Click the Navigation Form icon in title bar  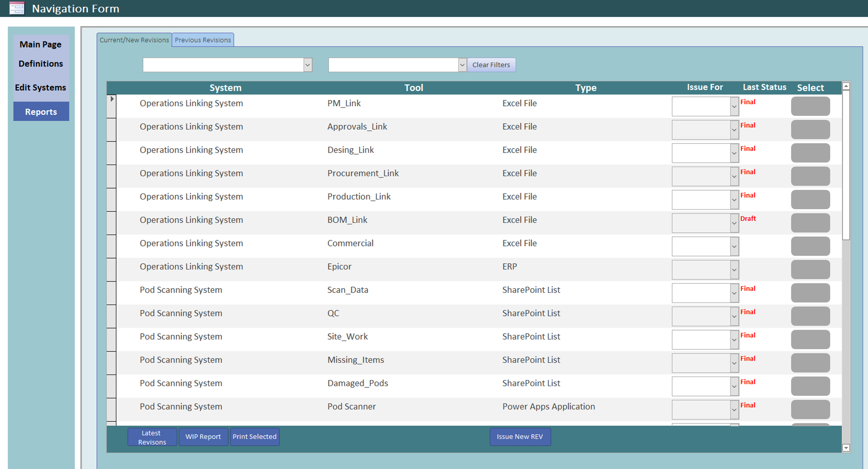(x=16, y=8)
